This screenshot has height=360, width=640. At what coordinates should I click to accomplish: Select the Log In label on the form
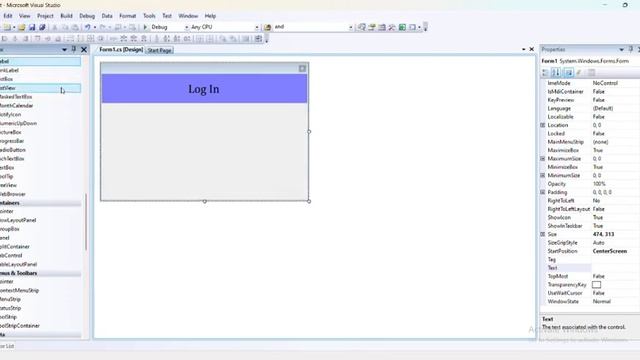click(x=204, y=89)
